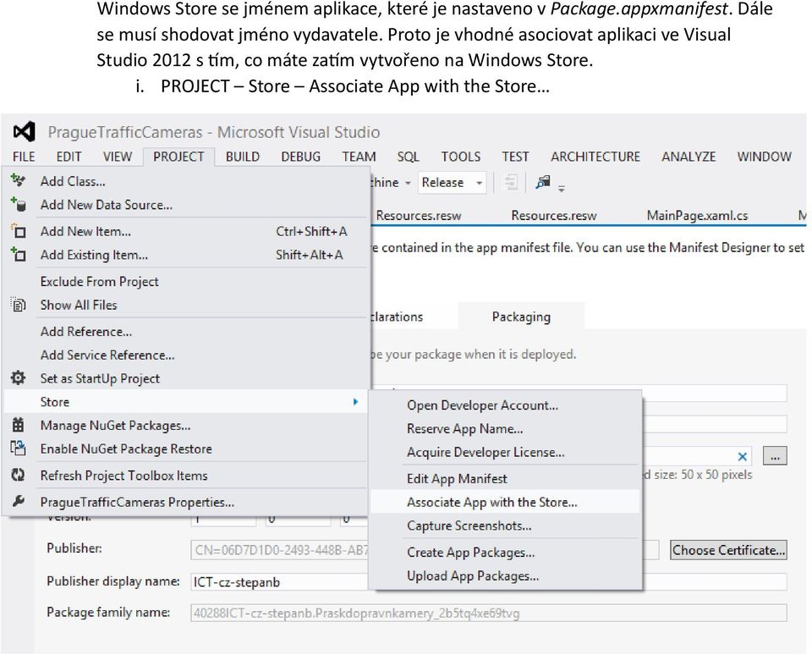Open the second Resources.resw tab
This screenshot has width=812, height=655.
(x=553, y=215)
